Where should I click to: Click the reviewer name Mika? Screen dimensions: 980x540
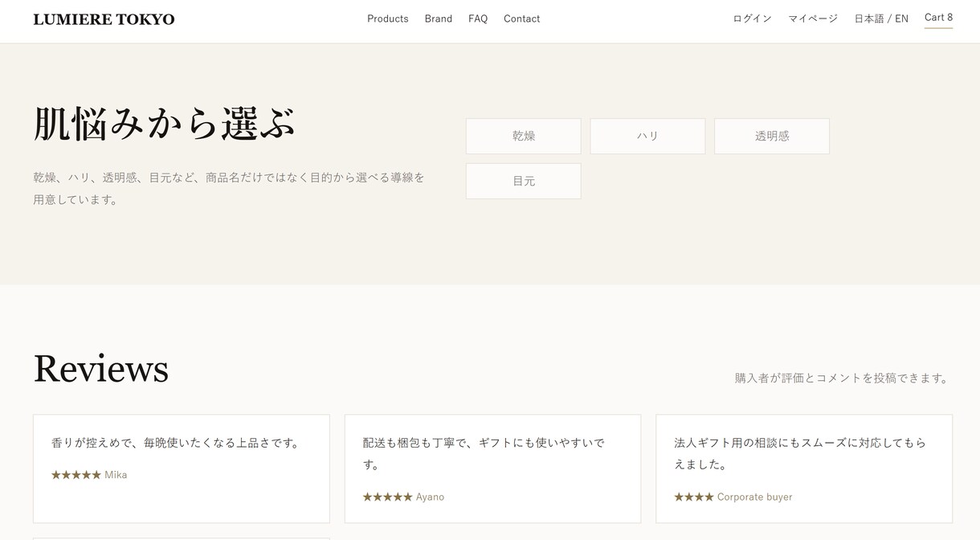pyautogui.click(x=116, y=475)
